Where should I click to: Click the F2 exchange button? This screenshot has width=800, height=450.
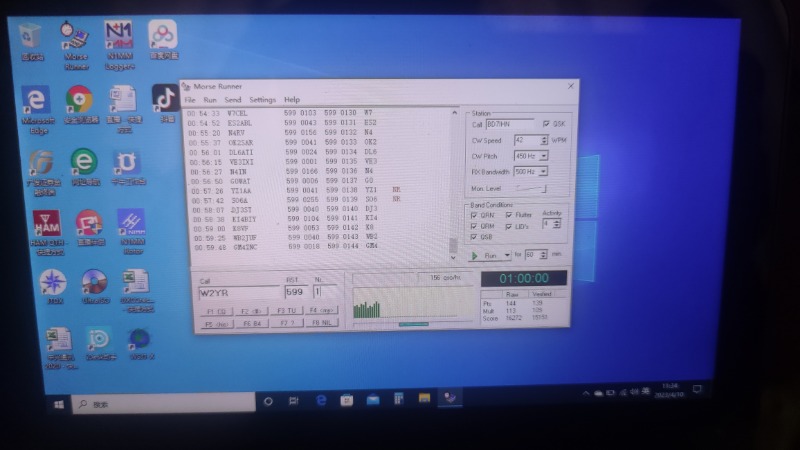(x=252, y=311)
